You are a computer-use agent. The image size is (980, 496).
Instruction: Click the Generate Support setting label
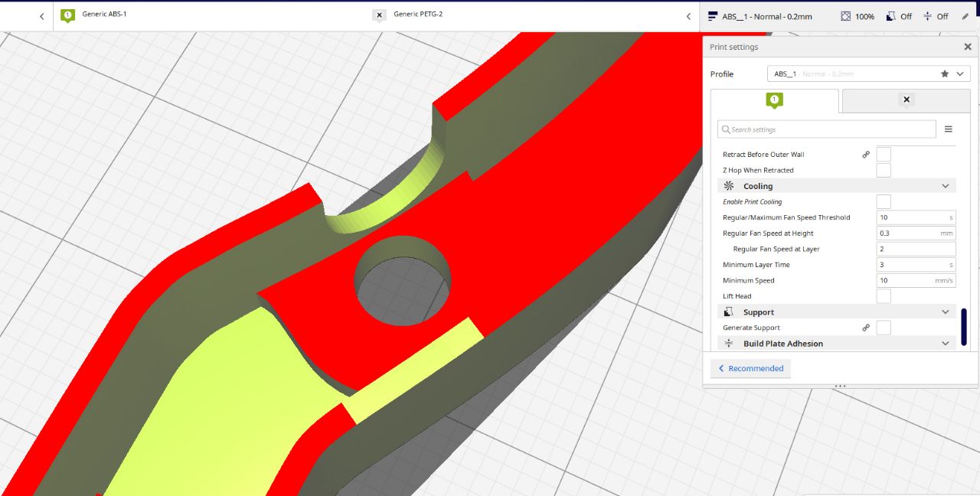click(x=751, y=328)
